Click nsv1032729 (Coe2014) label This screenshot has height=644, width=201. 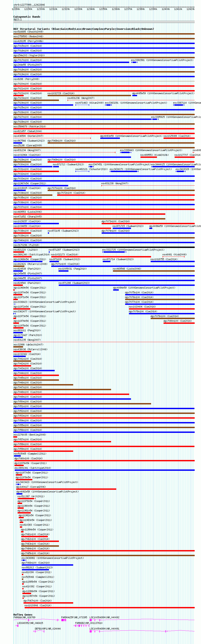[x=61, y=93]
